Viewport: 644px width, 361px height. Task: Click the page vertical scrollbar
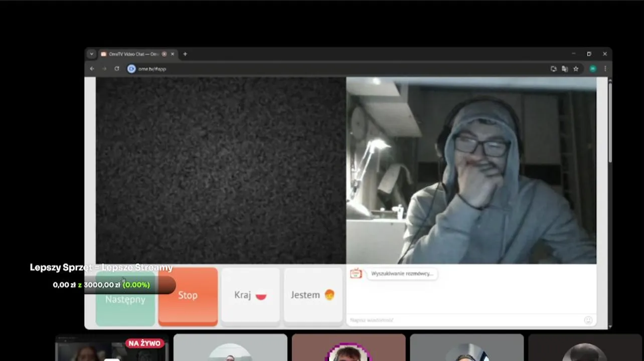tap(610, 123)
